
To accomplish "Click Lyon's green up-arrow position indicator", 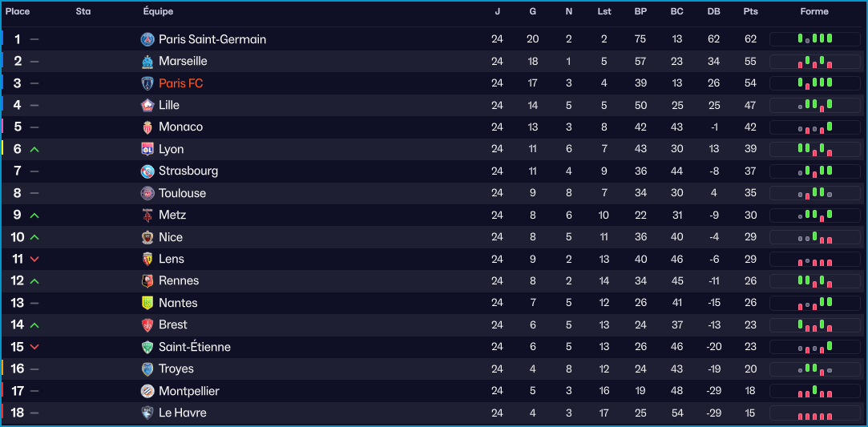I will [34, 150].
